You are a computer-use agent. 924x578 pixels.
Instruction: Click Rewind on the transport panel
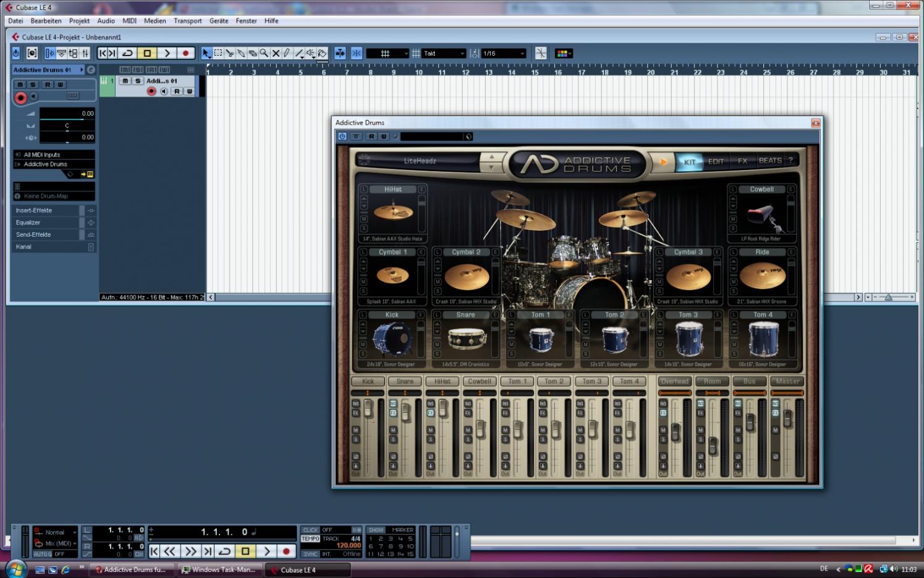171,551
